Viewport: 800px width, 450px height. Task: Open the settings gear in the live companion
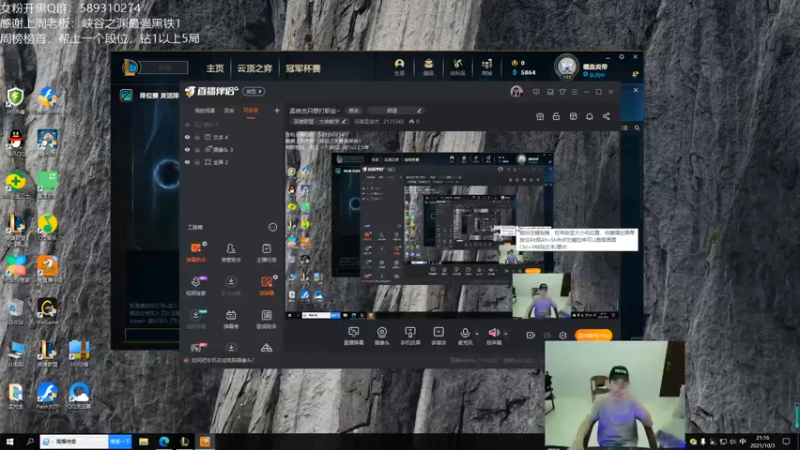coord(563,335)
